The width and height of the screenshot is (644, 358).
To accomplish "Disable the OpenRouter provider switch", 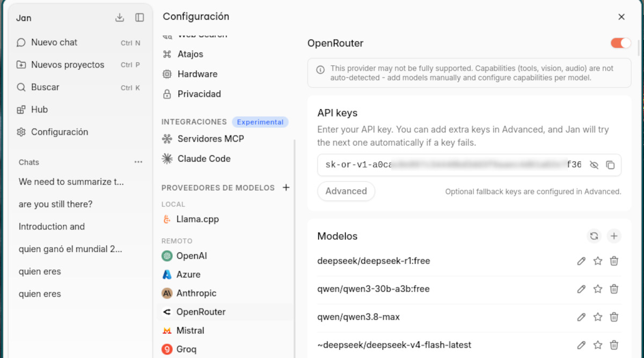I will click(621, 43).
